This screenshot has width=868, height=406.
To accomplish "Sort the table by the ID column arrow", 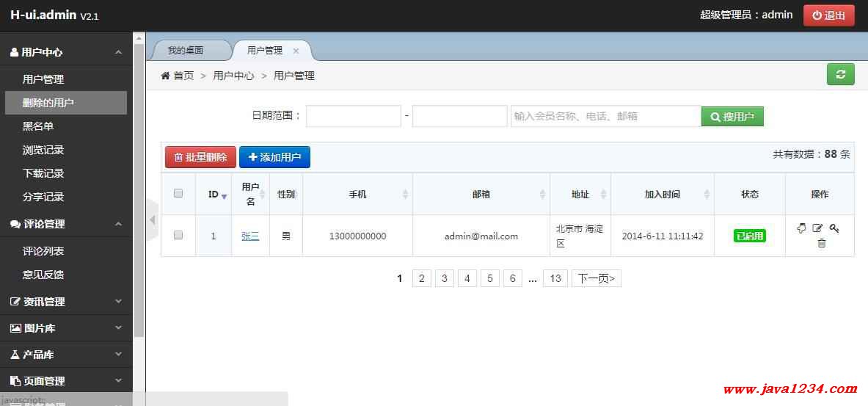I will (x=225, y=195).
